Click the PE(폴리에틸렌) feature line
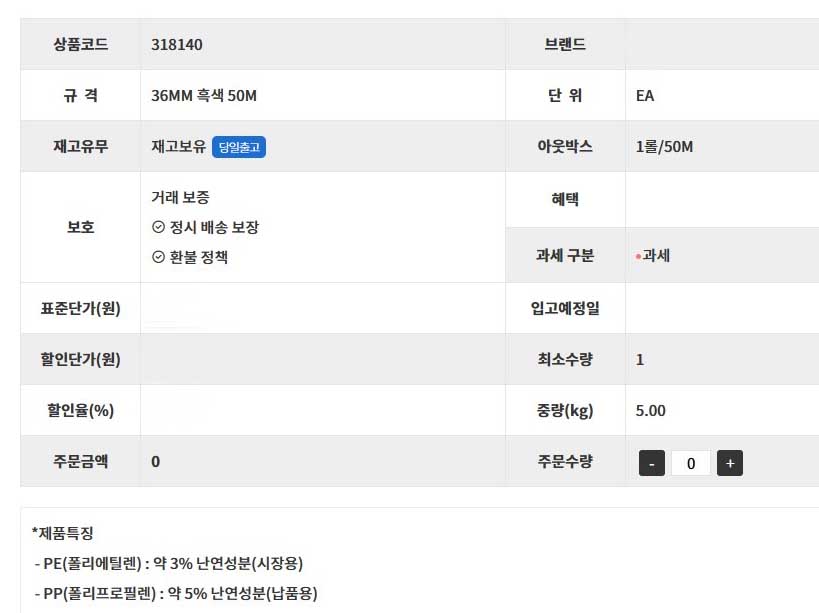Viewport: 819px width, 613px height. 169,563
